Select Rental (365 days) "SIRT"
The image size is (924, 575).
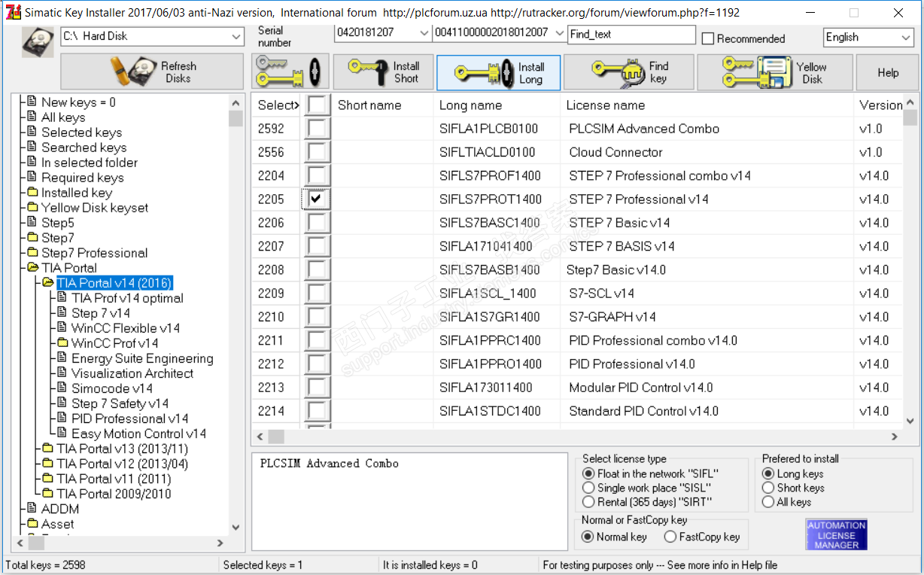click(588, 501)
